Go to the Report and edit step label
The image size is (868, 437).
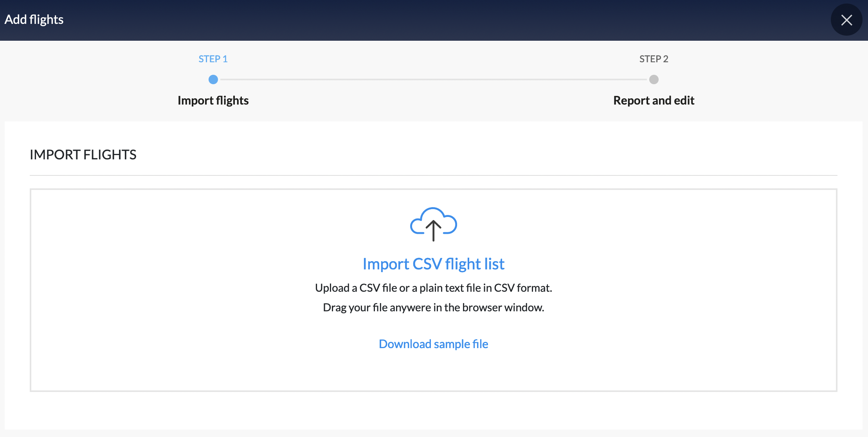coord(654,101)
